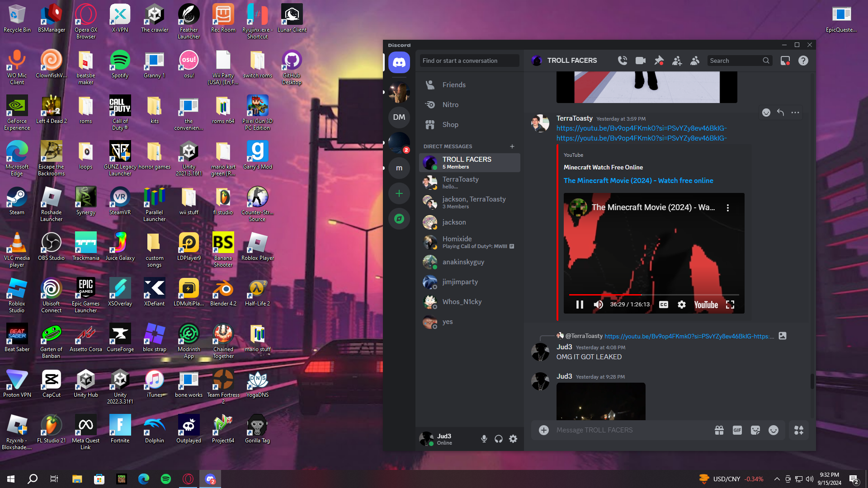Click the video progress bar
The width and height of the screenshot is (868, 488).
click(x=653, y=295)
